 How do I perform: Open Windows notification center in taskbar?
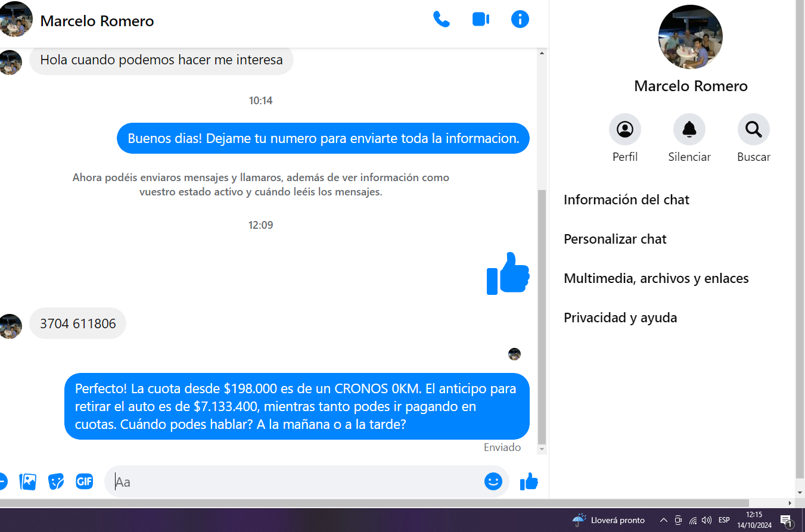tap(785, 520)
